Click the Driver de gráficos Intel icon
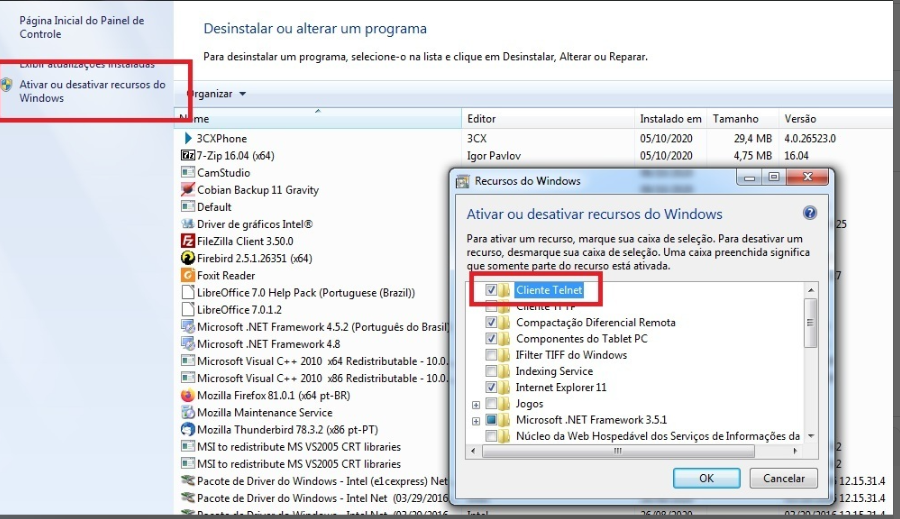The height and width of the screenshot is (519, 900). click(188, 224)
